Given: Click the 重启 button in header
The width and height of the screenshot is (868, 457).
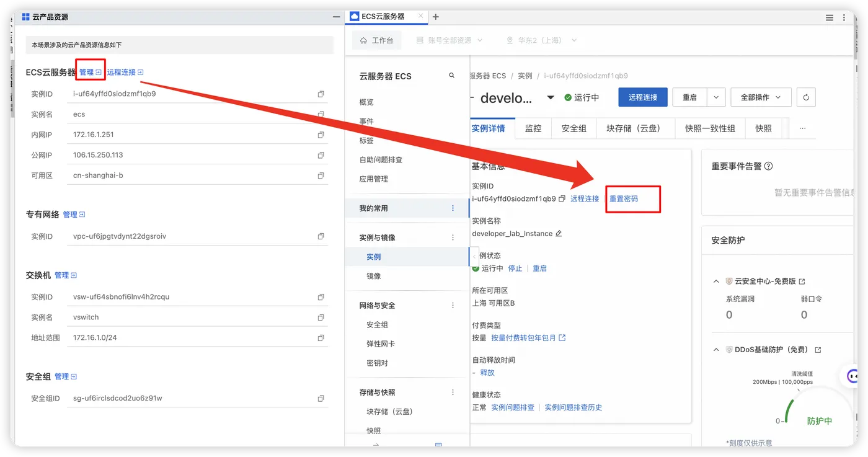Looking at the screenshot, I should click(690, 97).
